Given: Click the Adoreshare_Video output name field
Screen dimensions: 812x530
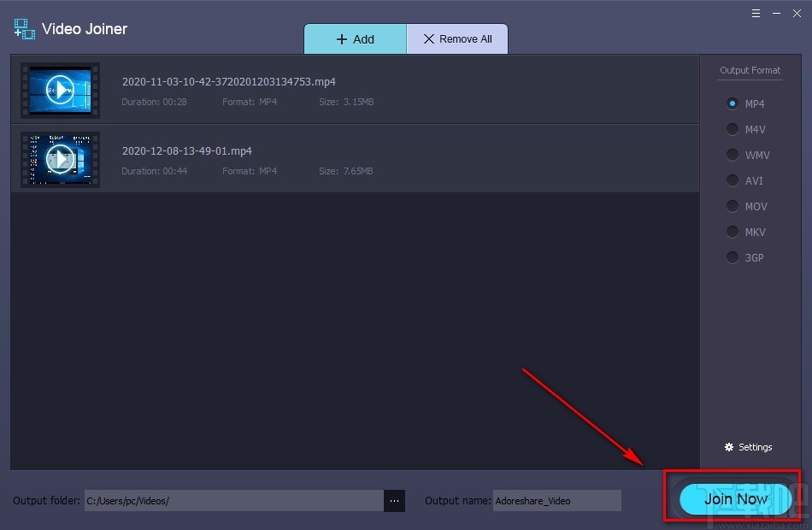Looking at the screenshot, I should click(556, 501).
